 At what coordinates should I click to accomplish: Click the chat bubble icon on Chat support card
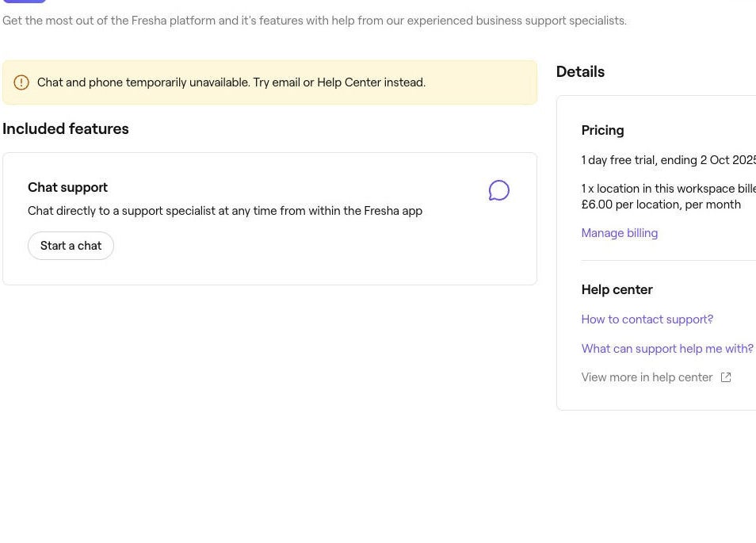498,190
